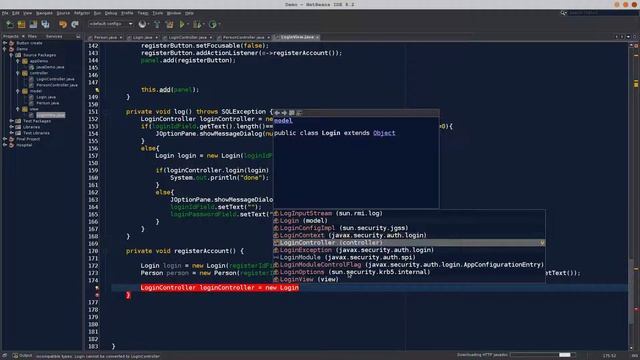Open the View menu
This screenshot has width=640, height=360.
coord(27,13)
